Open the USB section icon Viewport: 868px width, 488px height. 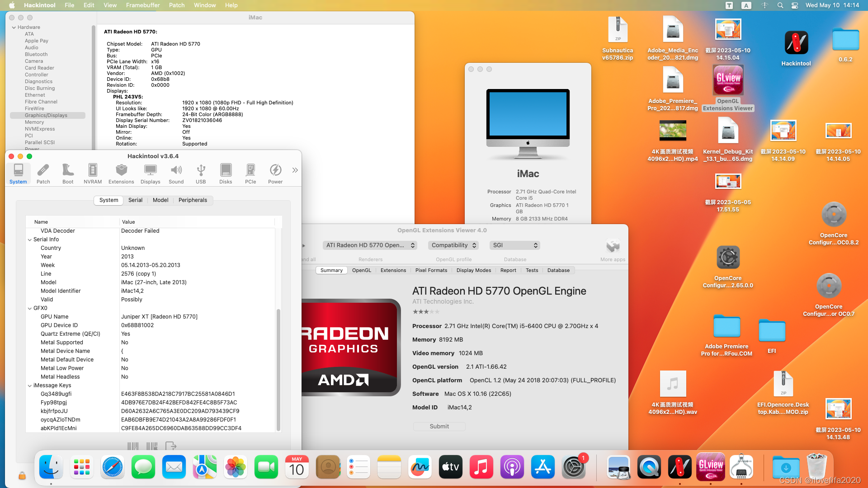201,174
